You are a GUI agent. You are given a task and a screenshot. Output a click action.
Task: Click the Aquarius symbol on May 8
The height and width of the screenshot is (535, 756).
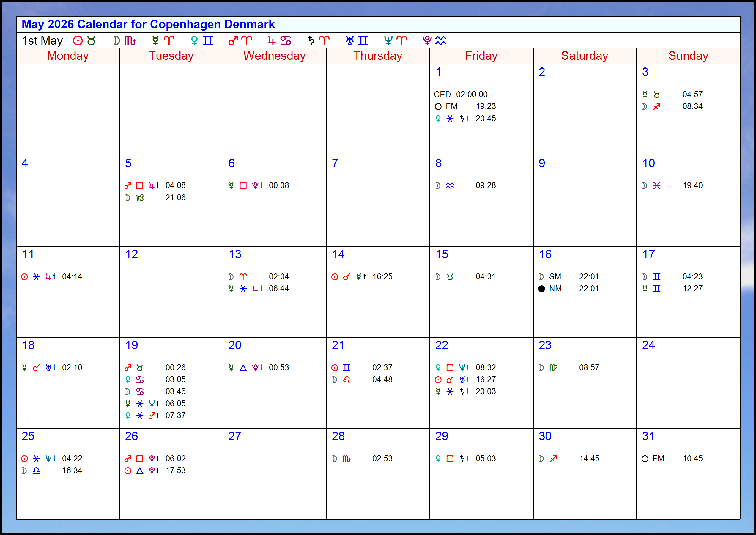tap(450, 186)
